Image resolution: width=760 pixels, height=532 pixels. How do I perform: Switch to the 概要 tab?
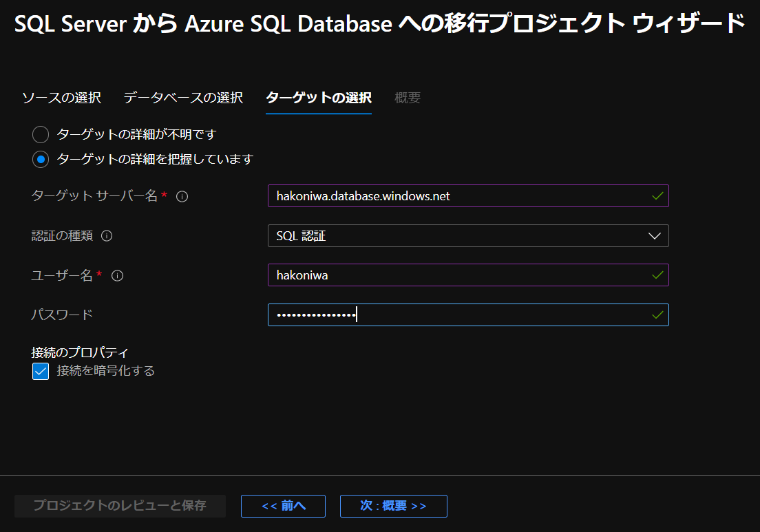tap(407, 98)
